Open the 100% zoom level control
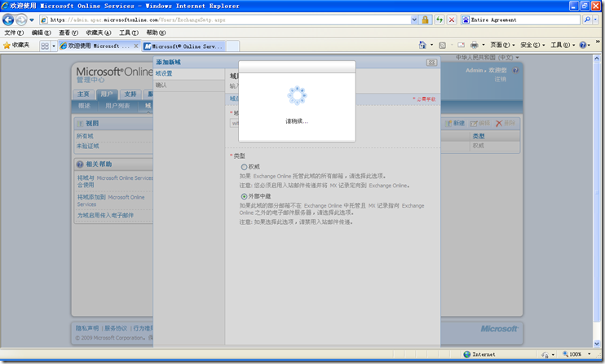 [576, 354]
